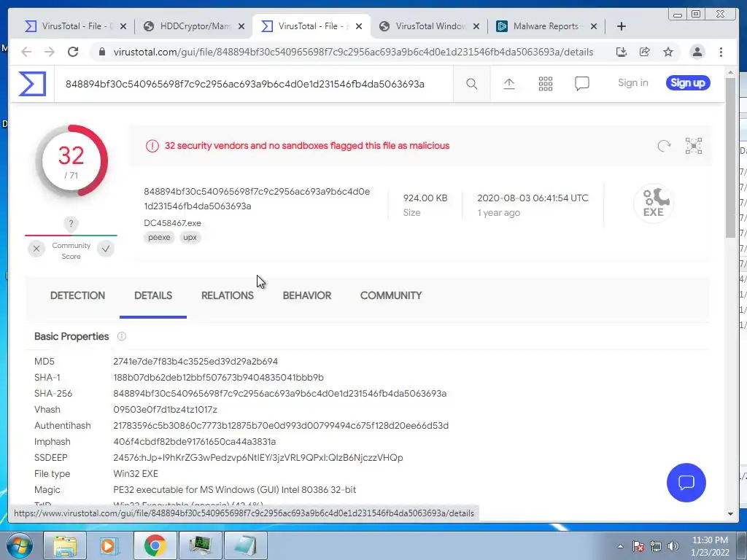Image resolution: width=747 pixels, height=560 pixels.
Task: Open the DETAILS tab
Action: tap(153, 295)
